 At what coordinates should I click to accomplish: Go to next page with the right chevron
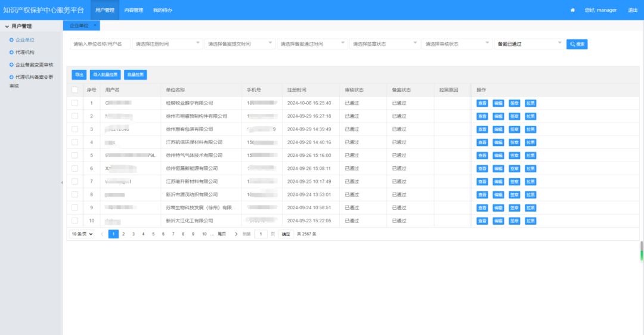(x=236, y=234)
